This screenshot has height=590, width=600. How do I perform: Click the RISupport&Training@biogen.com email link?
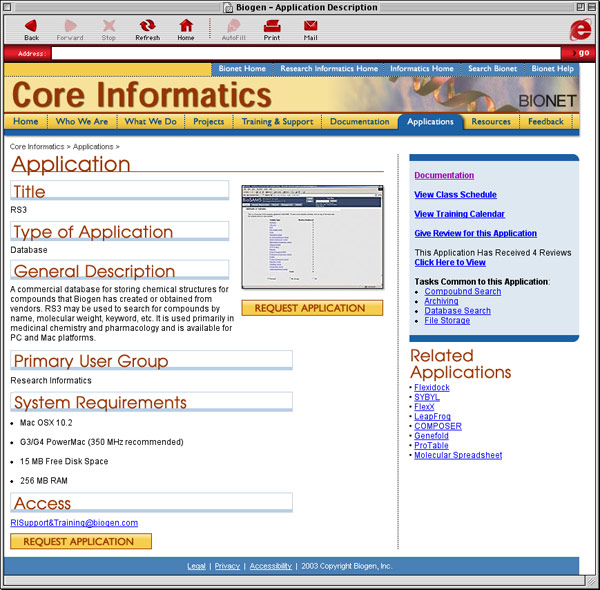(x=74, y=523)
